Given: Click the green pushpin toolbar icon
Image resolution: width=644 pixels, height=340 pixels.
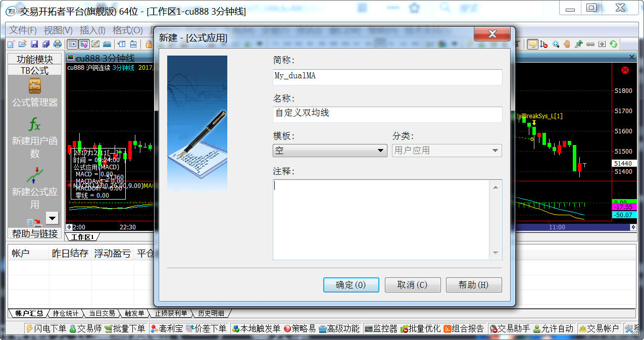Looking at the screenshot, I should pos(579,44).
